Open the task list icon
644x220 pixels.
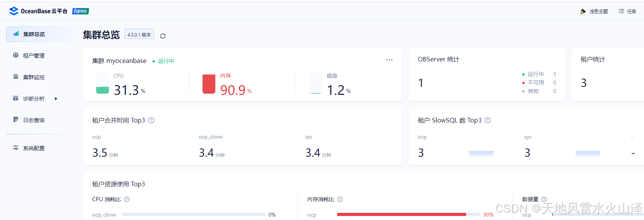point(621,12)
